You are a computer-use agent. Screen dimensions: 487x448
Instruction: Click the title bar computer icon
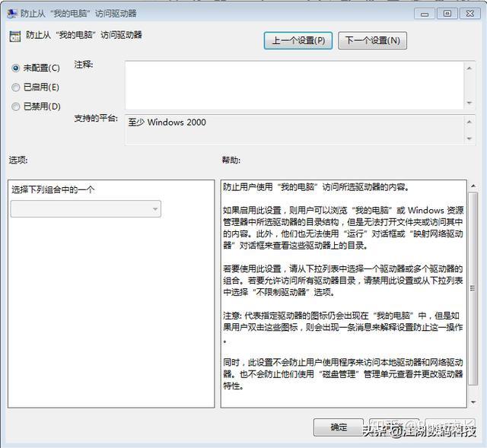tap(12, 14)
